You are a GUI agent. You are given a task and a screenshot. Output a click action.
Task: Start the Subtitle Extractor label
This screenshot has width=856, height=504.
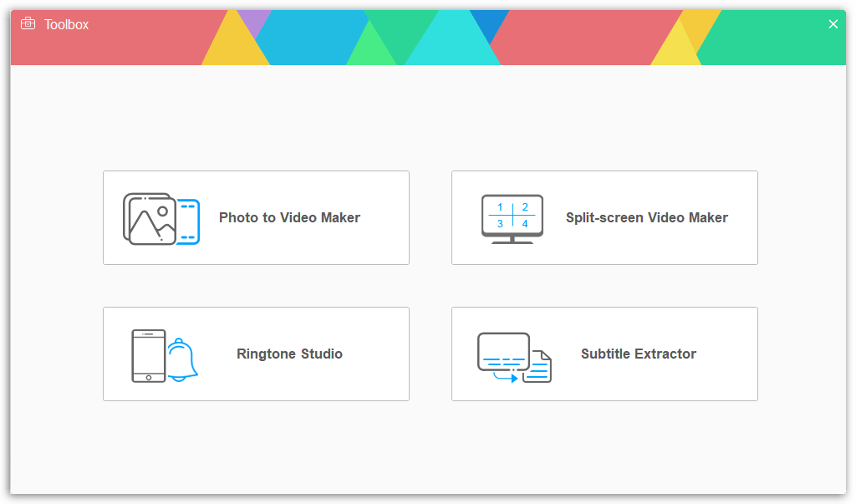638,354
